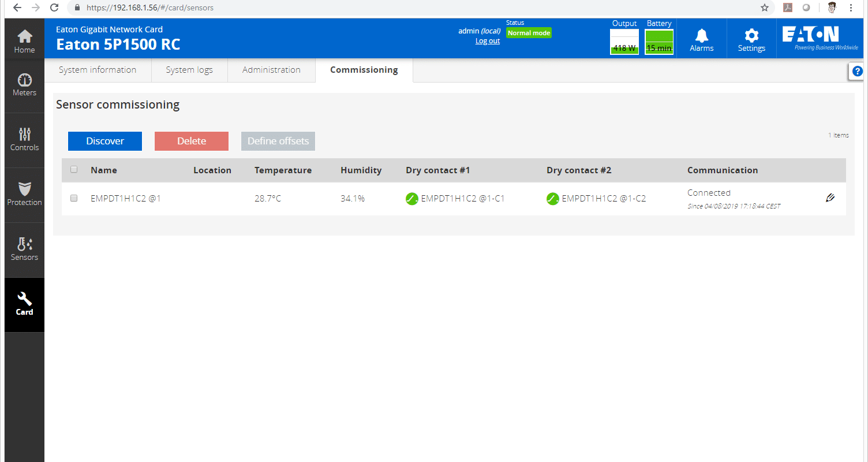Screen dimensions: 868x462
Task: Open the Controls sliders section
Action: pyautogui.click(x=24, y=140)
